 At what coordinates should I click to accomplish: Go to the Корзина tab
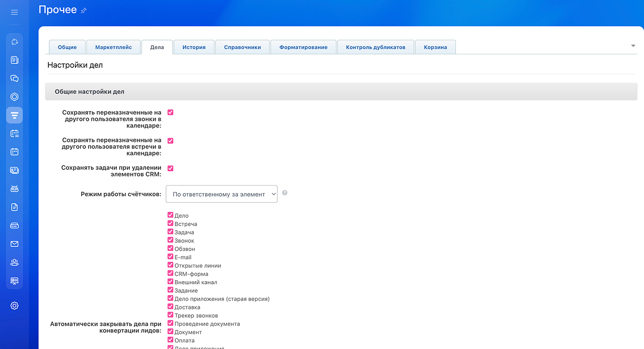click(435, 47)
